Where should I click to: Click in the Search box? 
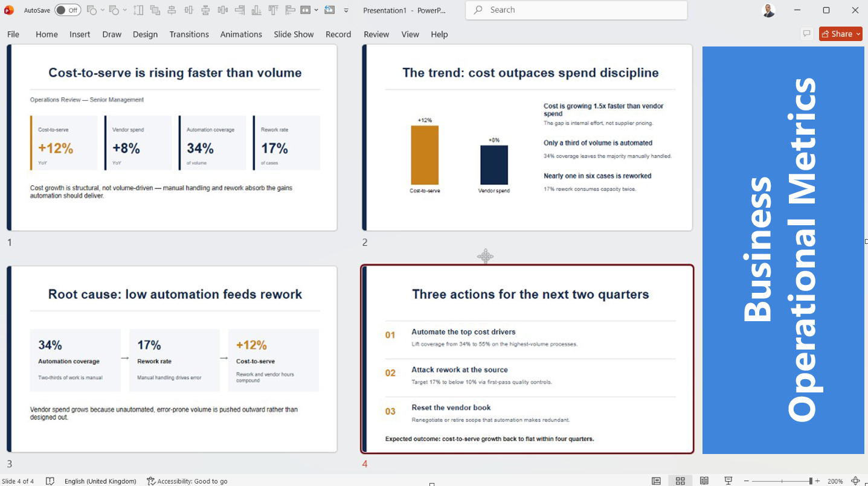click(x=576, y=10)
